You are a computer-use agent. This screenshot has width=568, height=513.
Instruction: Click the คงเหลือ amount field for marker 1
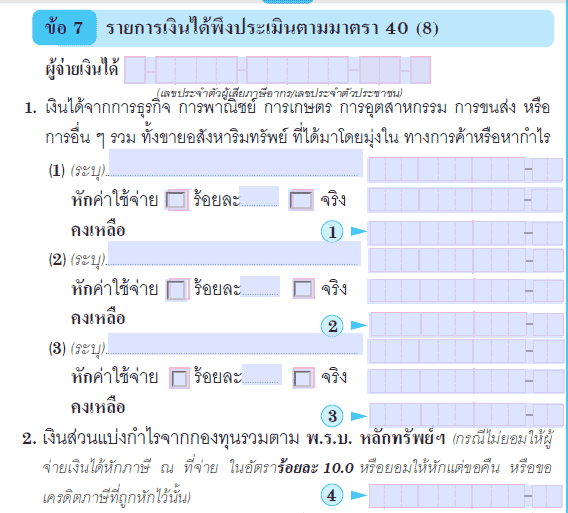pos(465,233)
